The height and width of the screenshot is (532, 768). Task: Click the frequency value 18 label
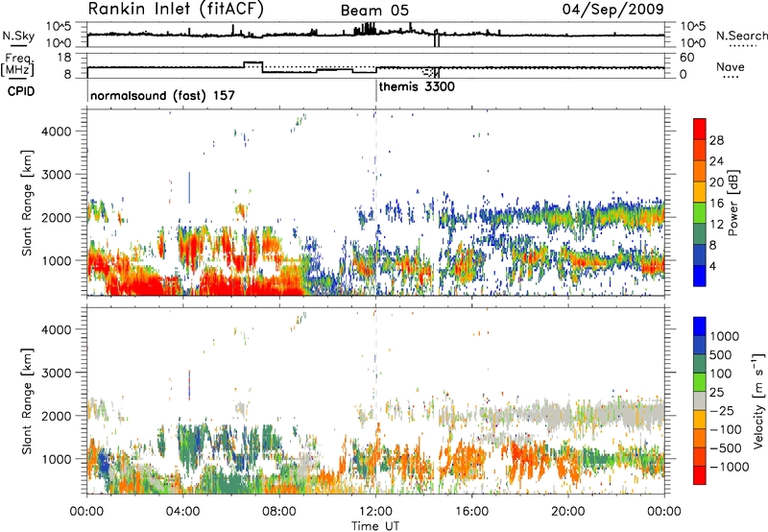(x=64, y=58)
